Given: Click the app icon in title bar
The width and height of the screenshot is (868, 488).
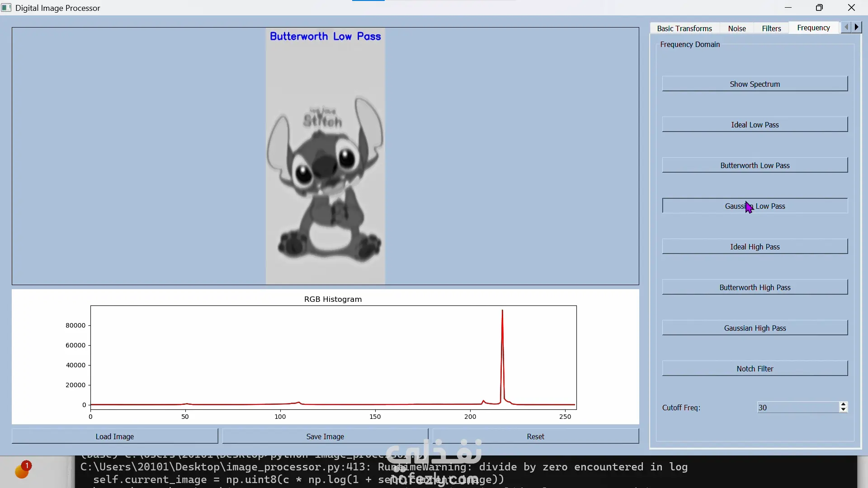Looking at the screenshot, I should click(6, 8).
